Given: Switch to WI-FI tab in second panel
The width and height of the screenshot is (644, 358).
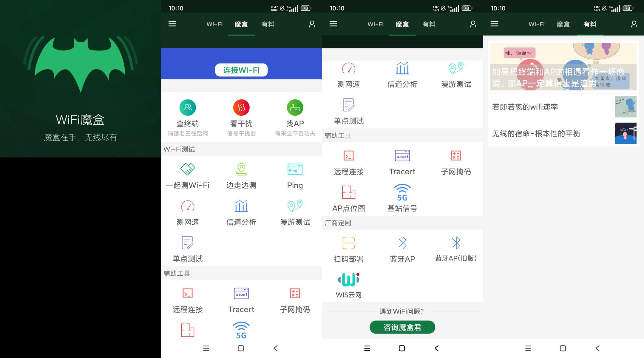Looking at the screenshot, I should pos(214,24).
